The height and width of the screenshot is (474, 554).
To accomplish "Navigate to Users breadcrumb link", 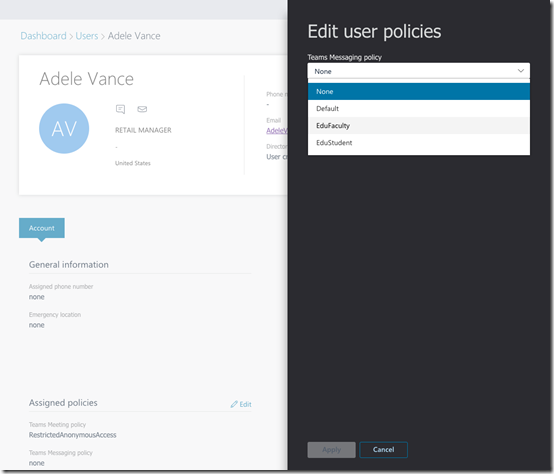I will (87, 36).
